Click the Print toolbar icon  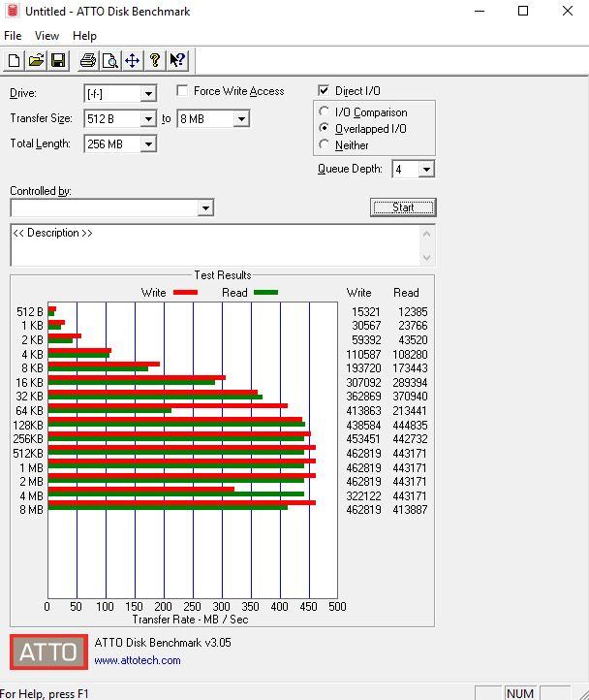[x=88, y=60]
